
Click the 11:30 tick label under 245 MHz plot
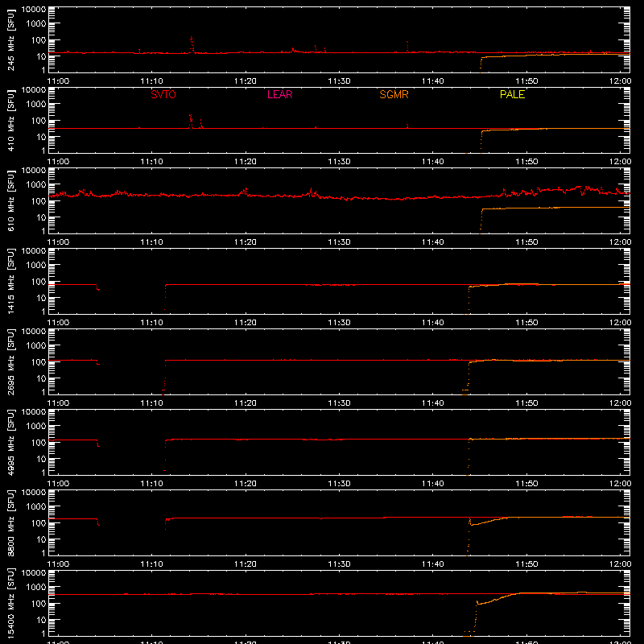[x=339, y=81]
